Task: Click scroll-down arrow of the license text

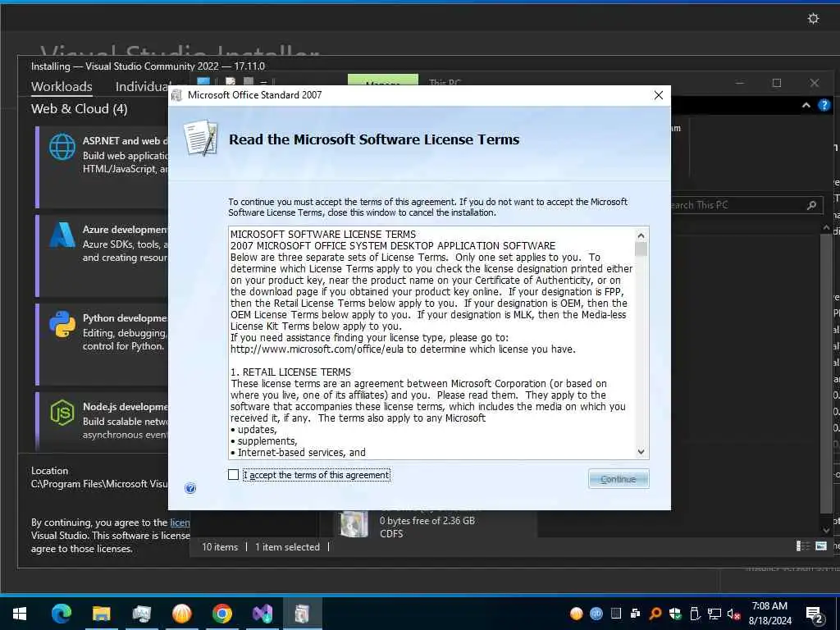Action: click(x=641, y=452)
